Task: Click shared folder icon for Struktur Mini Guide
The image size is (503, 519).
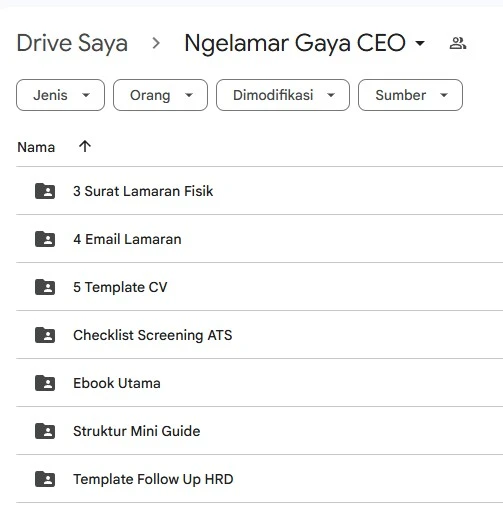Action: tap(45, 431)
